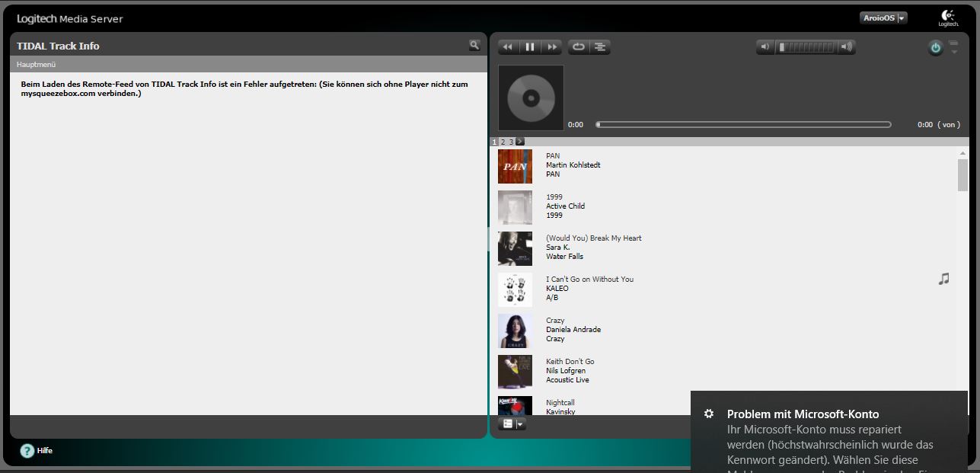Screen dimensions: 980x473
Task: Click the playlist scrollbar thumb
Action: (x=962, y=175)
